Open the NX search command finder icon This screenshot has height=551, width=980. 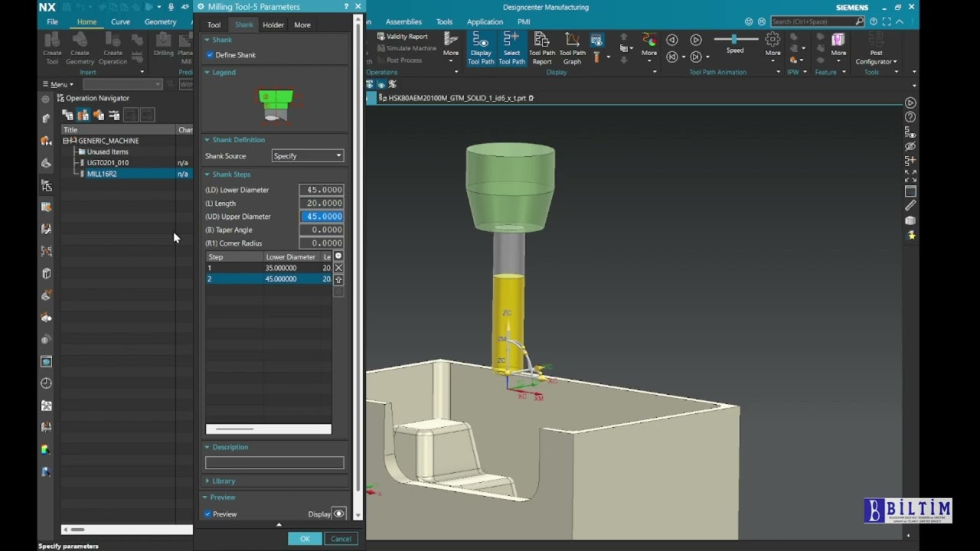tap(860, 21)
